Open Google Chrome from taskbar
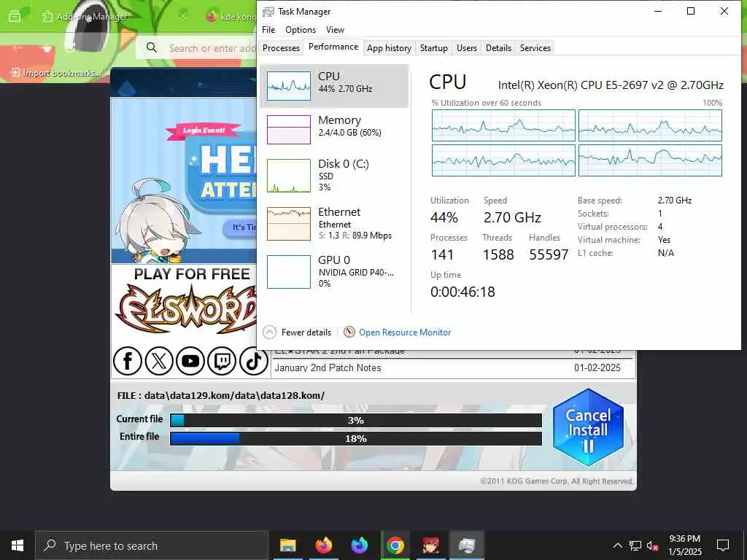The width and height of the screenshot is (747, 560). (x=395, y=545)
